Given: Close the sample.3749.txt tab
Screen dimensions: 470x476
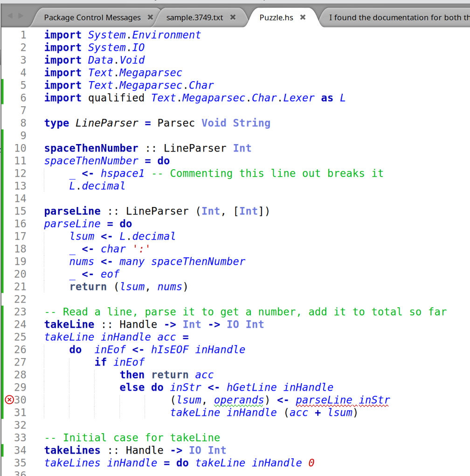Looking at the screenshot, I should coord(233,17).
